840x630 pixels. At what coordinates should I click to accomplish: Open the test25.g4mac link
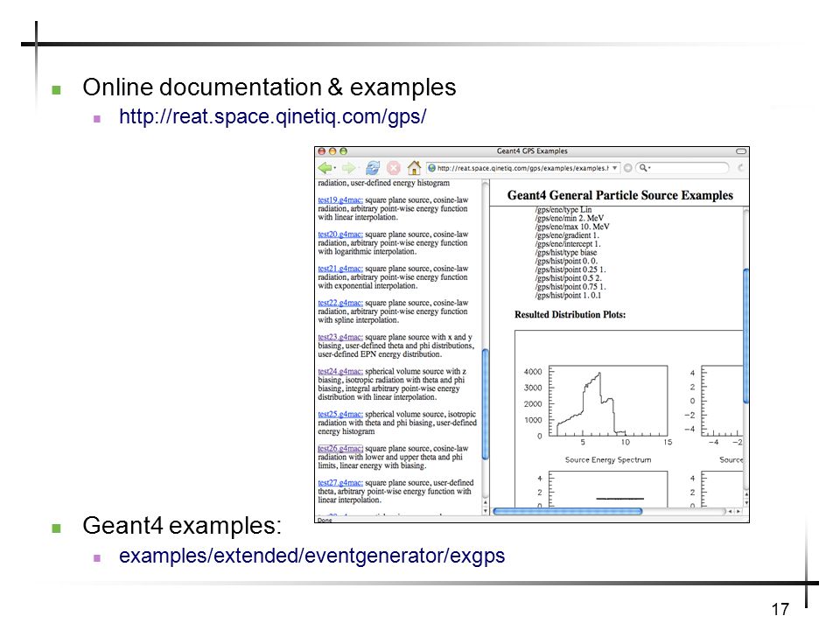[340, 414]
